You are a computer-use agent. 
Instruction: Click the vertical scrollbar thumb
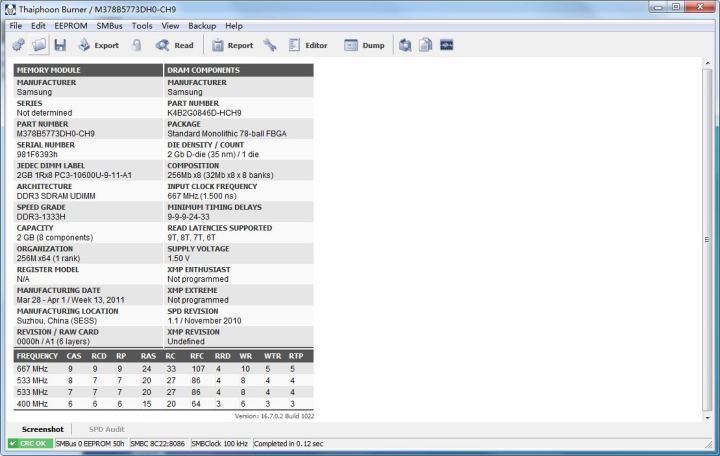[x=707, y=240]
